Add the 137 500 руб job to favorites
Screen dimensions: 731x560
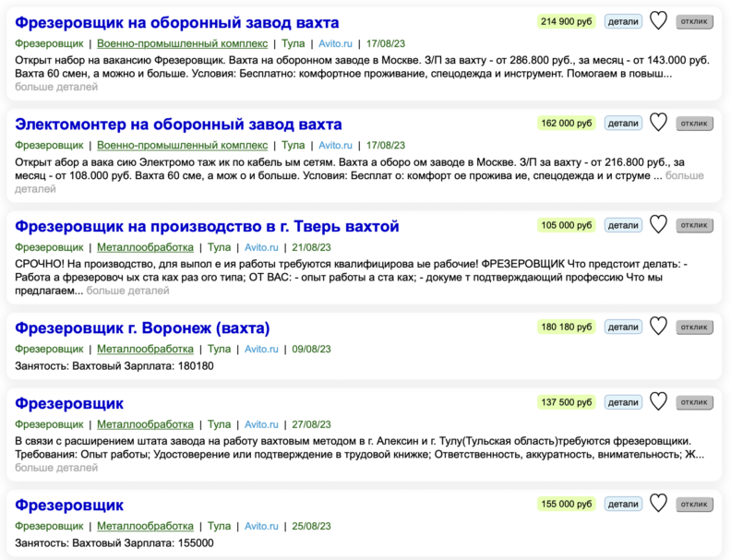[658, 401]
